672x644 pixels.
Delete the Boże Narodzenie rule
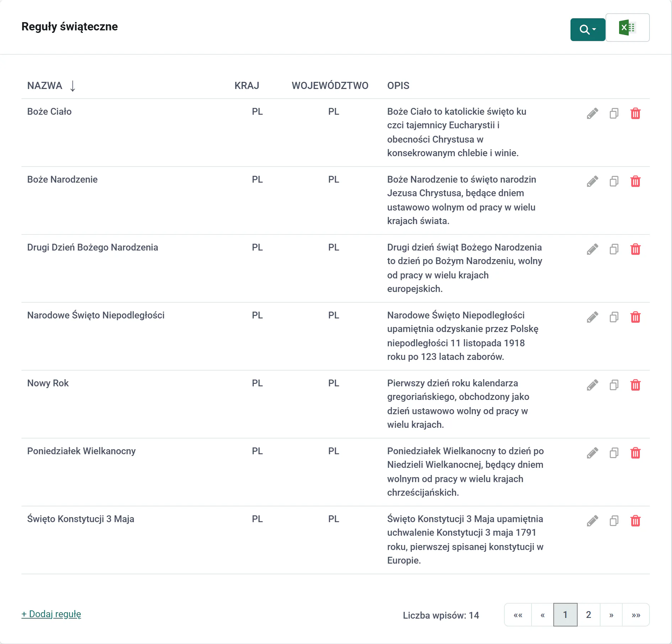[636, 181]
